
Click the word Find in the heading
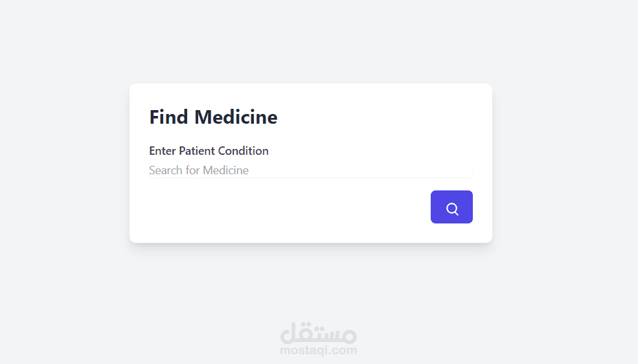click(169, 117)
